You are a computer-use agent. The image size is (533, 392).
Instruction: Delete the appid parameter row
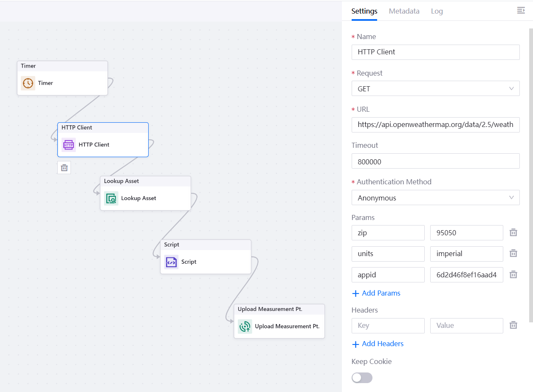(513, 275)
